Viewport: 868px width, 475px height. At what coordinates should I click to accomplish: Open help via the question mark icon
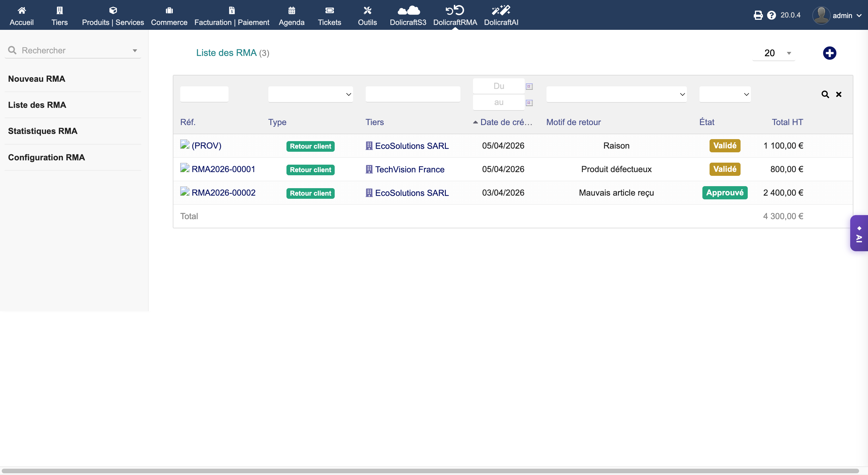771,15
